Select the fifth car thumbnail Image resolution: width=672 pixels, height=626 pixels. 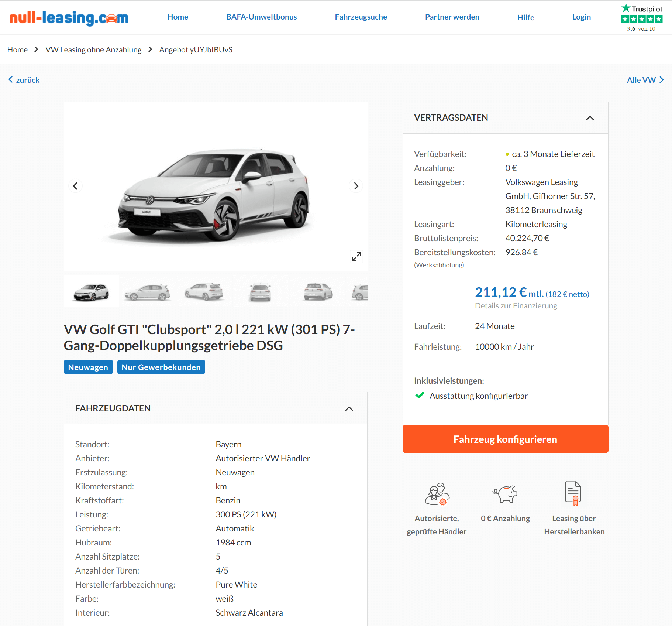coord(317,291)
